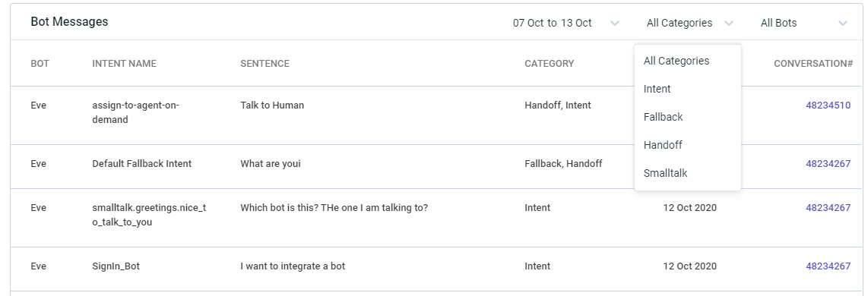
Task: Click chevron arrow beside All Categories
Action: tap(728, 24)
